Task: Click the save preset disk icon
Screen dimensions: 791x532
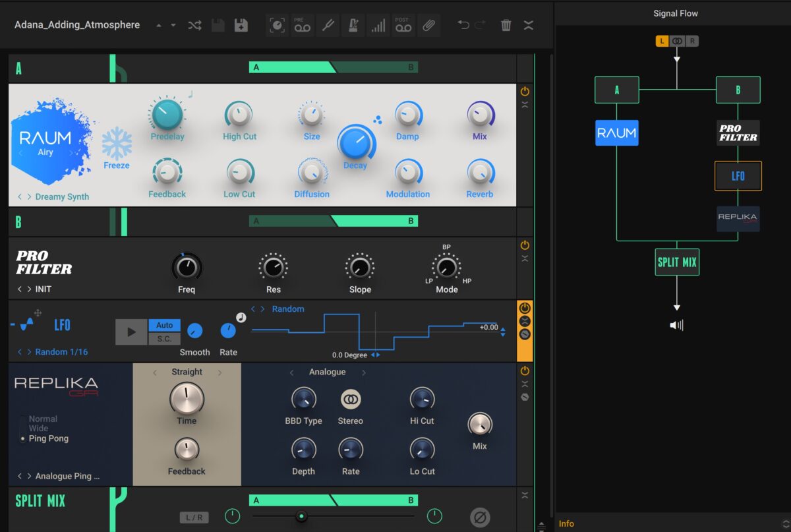Action: point(218,26)
